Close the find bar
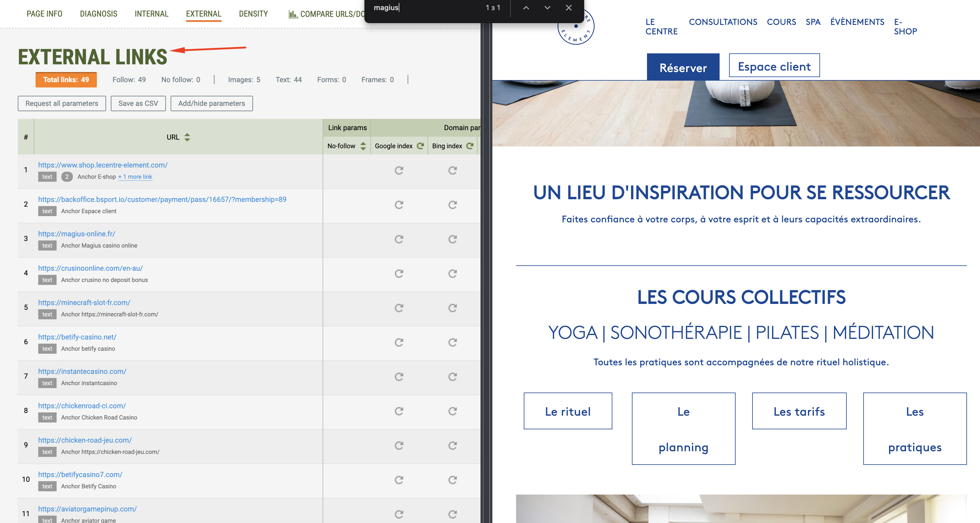The width and height of the screenshot is (980, 523). click(569, 8)
